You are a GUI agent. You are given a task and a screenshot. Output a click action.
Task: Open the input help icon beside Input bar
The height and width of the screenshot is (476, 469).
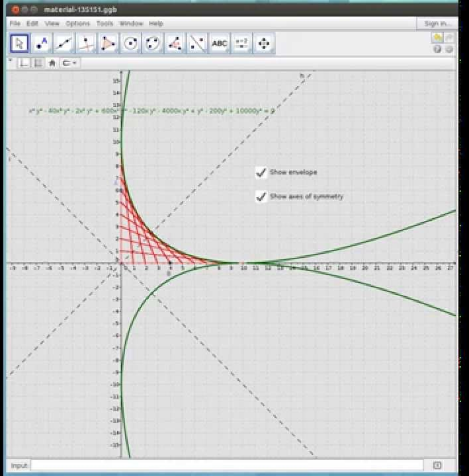(437, 465)
